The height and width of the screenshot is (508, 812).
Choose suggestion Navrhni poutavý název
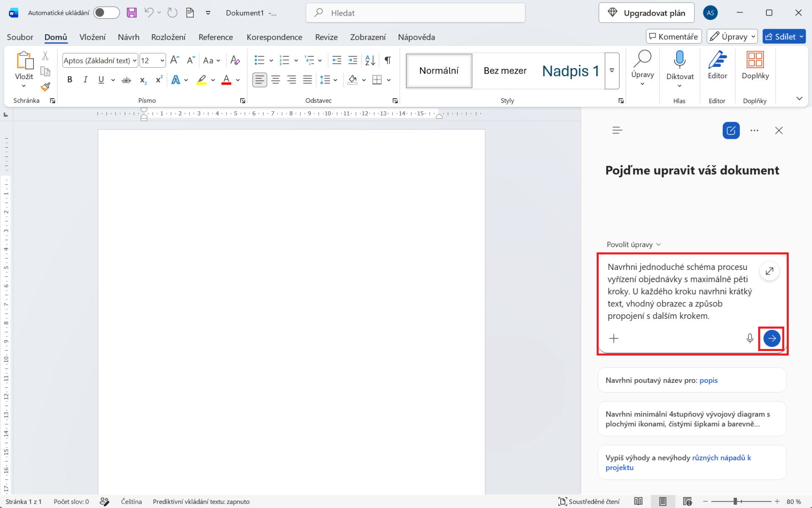click(692, 380)
